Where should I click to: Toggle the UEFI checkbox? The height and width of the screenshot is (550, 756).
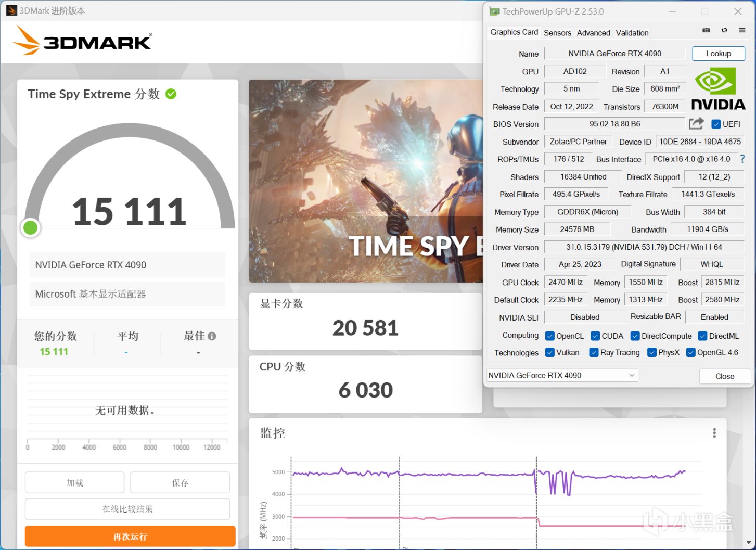point(716,124)
